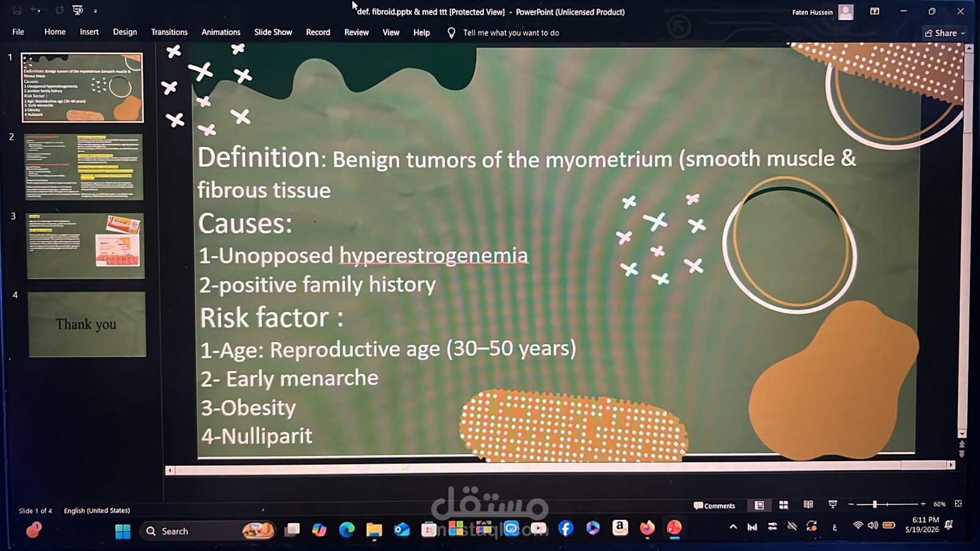Screen dimensions: 980x551
Task: Click the taskbar Search box
Action: (209, 531)
